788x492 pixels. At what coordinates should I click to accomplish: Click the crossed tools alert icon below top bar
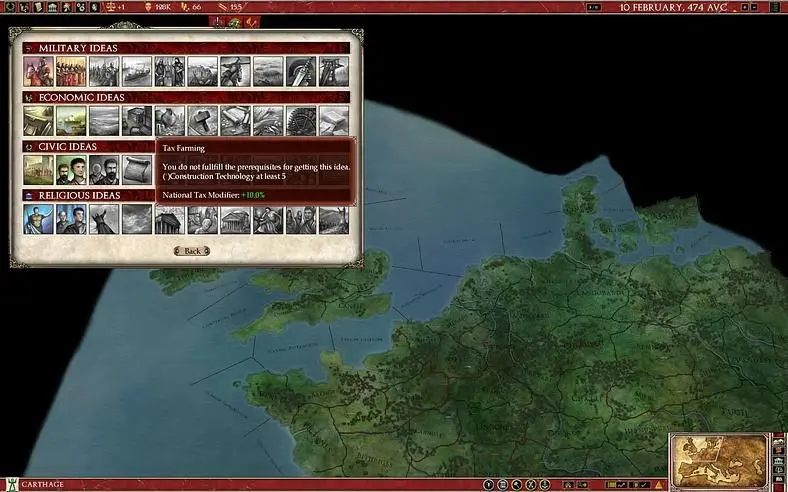tap(252, 22)
